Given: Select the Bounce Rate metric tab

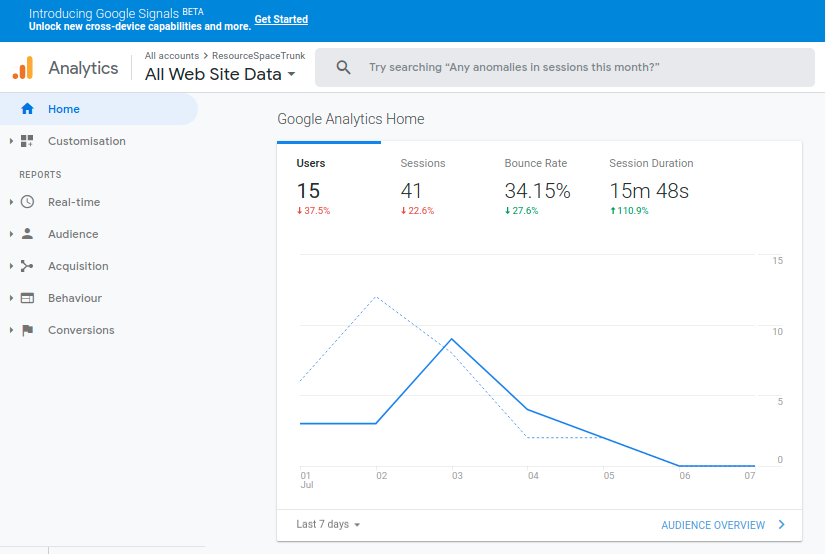Looking at the screenshot, I should coord(537,186).
